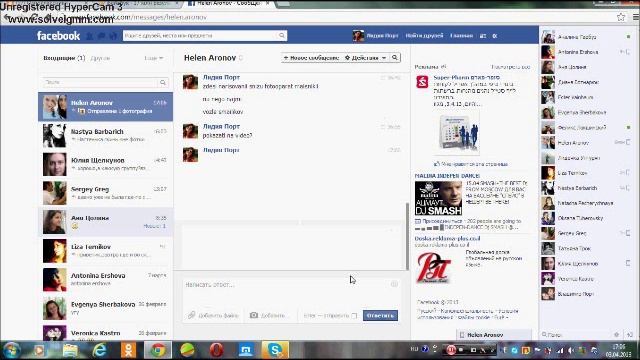
Task: Open notifications globe icon in header
Action: click(x=113, y=36)
